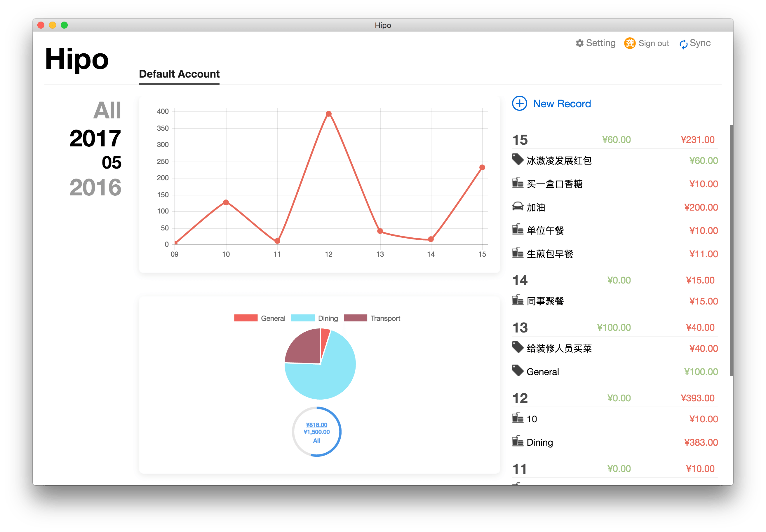Toggle the Dining legend swatch
This screenshot has width=766, height=532.
click(303, 318)
